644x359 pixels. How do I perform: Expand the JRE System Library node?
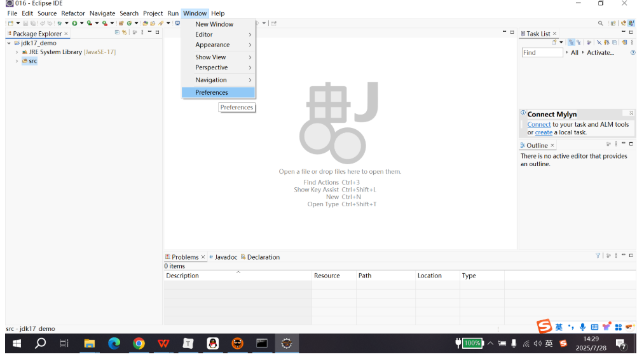coord(17,52)
